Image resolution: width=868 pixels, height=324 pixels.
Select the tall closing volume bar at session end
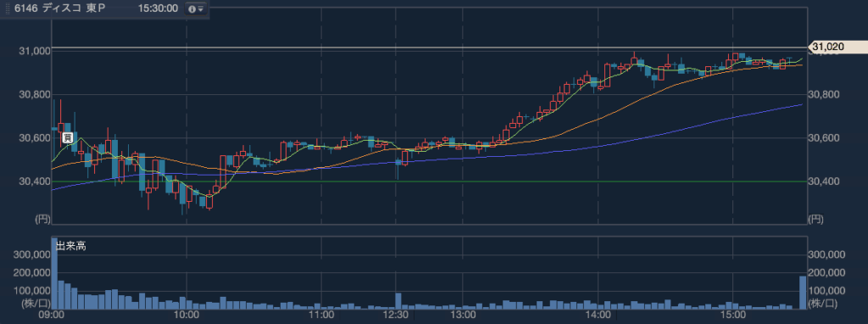pos(803,293)
